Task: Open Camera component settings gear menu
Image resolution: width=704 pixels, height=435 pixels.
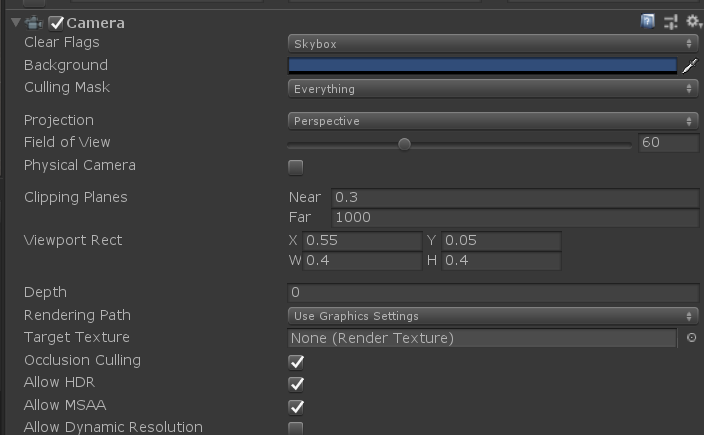Action: click(694, 21)
